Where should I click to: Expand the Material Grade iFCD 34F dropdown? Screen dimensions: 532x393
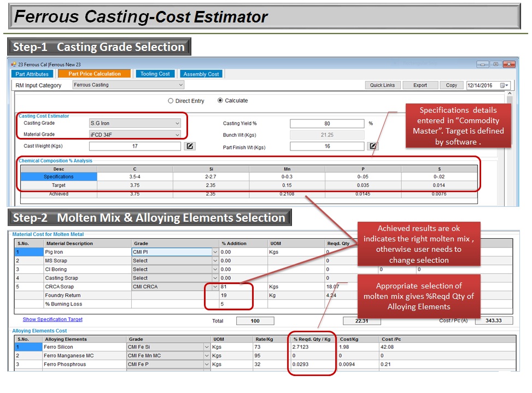(177, 135)
